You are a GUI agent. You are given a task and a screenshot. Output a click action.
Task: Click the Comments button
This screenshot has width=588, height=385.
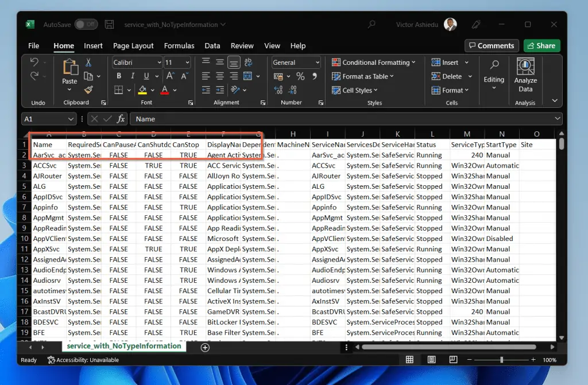click(x=492, y=46)
